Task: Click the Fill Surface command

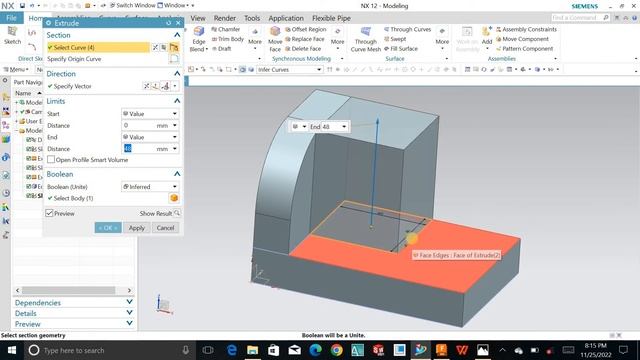Action: [401, 49]
